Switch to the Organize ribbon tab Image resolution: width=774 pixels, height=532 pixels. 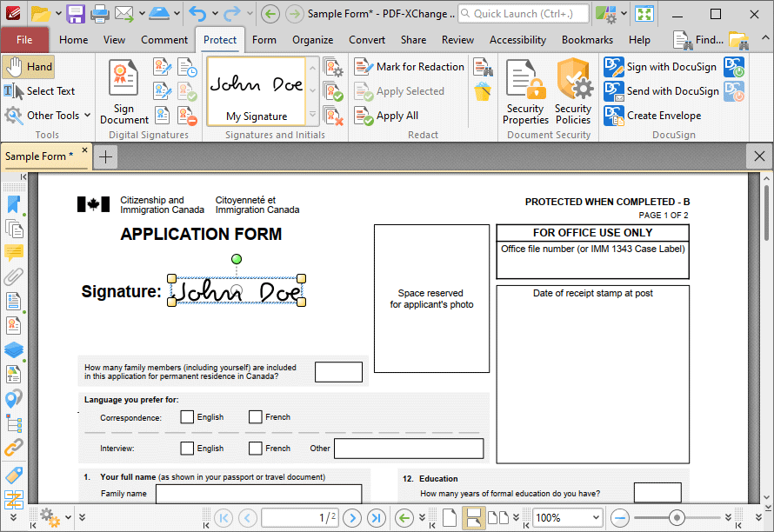click(312, 40)
